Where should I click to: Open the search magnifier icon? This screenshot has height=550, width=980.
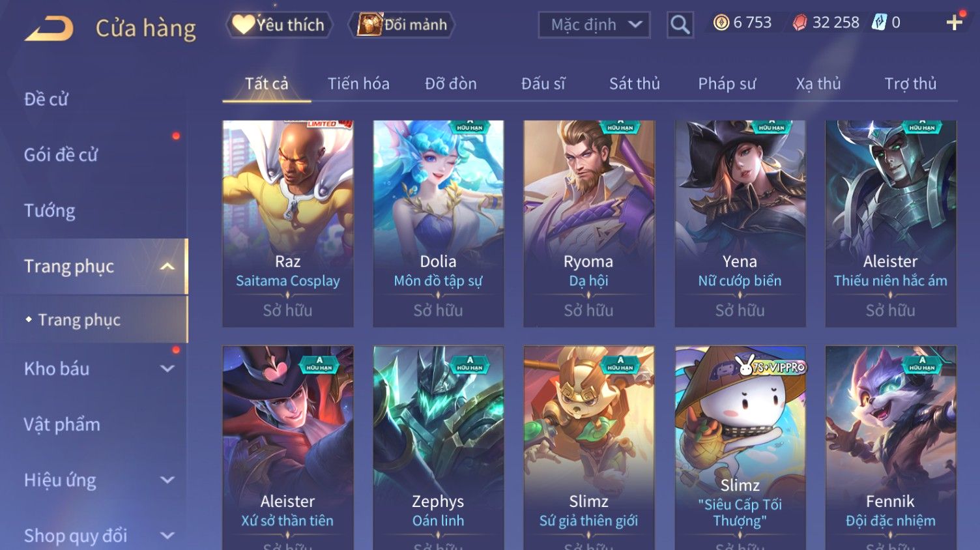pyautogui.click(x=680, y=25)
